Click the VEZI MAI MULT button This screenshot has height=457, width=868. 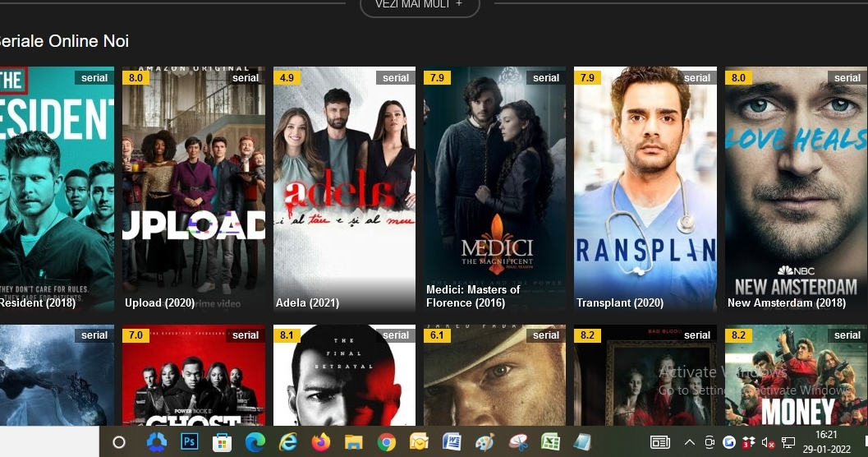tap(420, 4)
